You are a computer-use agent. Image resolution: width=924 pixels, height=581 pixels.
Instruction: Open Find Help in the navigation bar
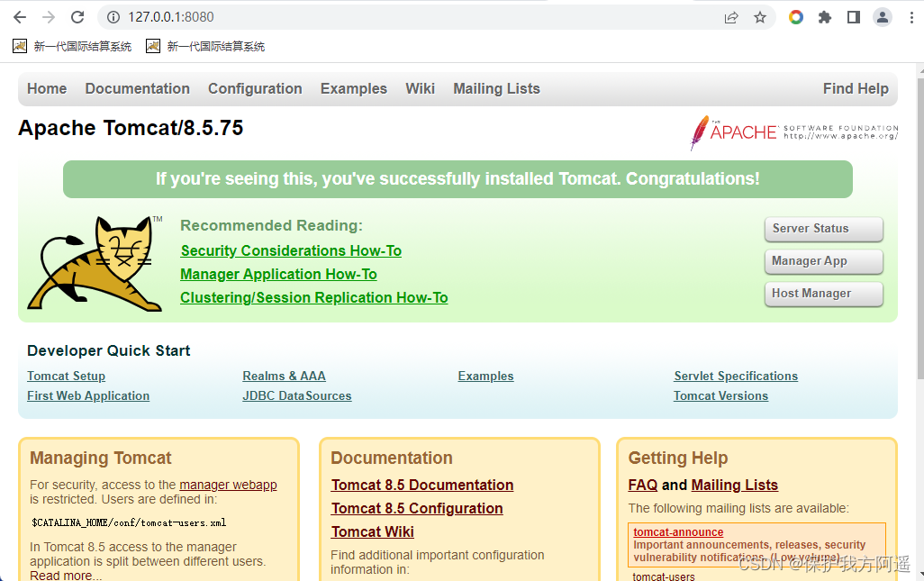click(x=856, y=88)
